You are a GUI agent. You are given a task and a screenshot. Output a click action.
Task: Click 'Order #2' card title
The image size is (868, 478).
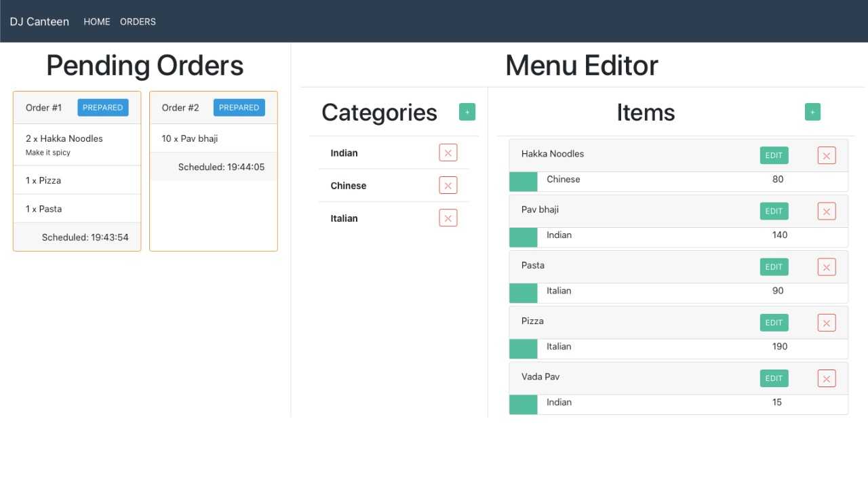click(x=180, y=107)
